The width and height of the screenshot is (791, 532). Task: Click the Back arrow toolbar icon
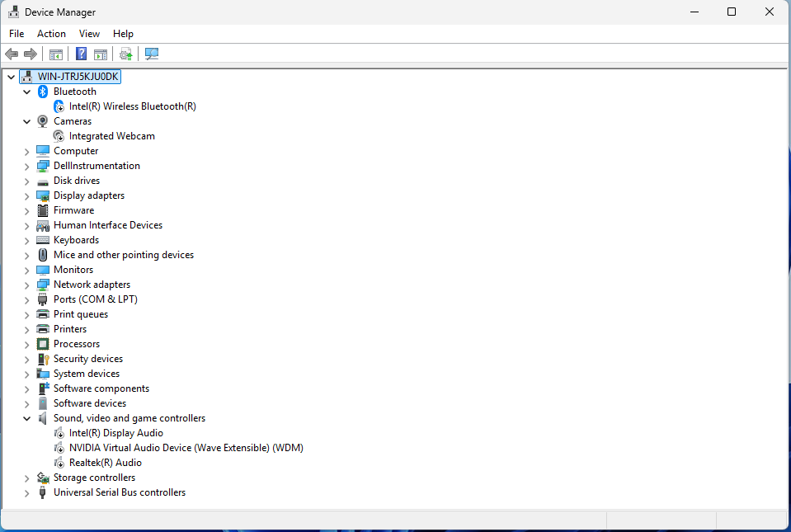tap(12, 54)
